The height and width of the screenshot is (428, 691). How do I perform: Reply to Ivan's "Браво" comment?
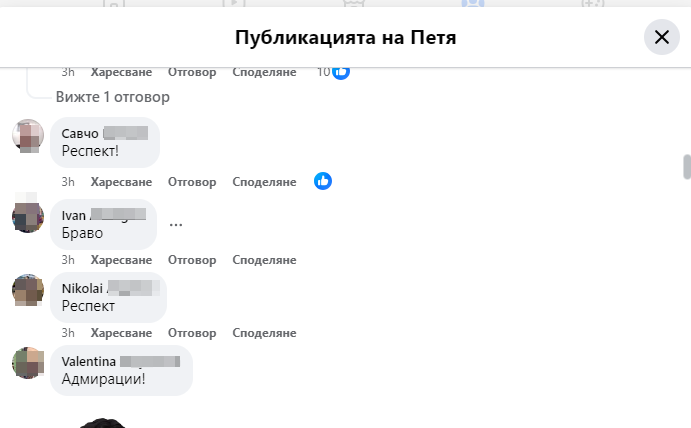point(192,259)
